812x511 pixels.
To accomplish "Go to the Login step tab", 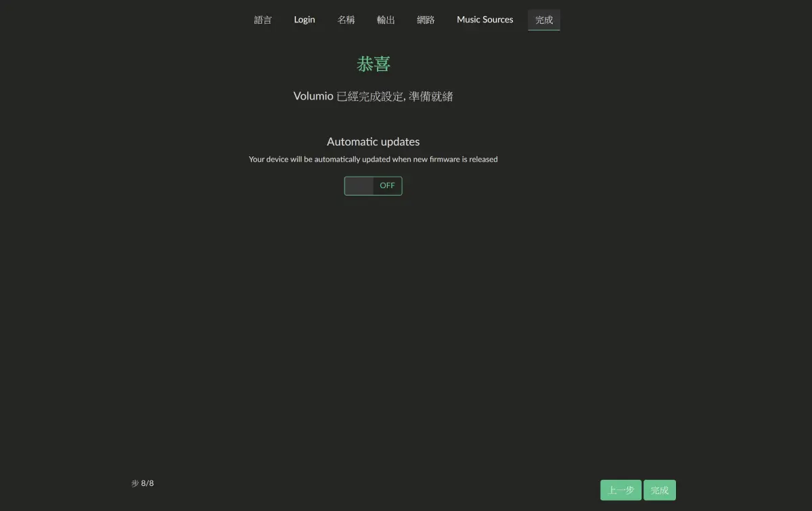I will click(304, 20).
